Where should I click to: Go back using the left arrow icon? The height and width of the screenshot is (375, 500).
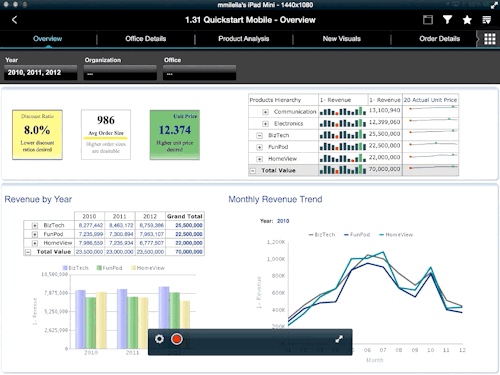14,20
